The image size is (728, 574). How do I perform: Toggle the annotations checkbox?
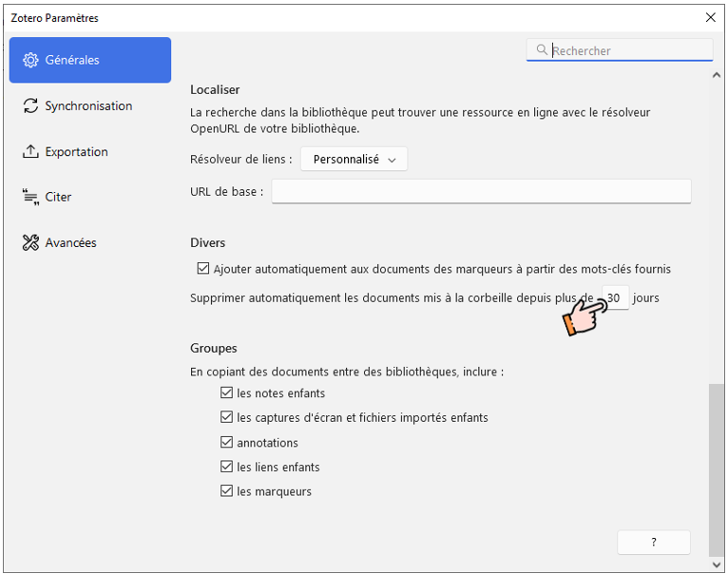coord(226,442)
